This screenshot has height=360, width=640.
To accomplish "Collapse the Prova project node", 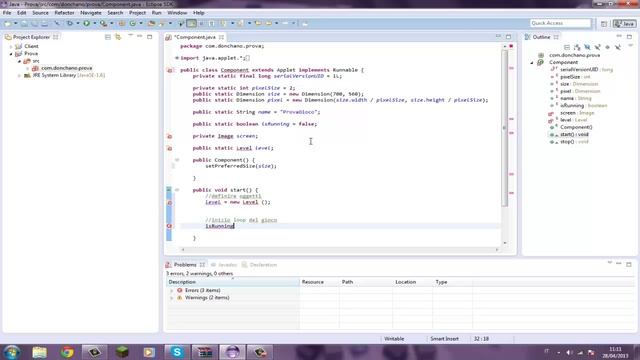I will [11, 54].
